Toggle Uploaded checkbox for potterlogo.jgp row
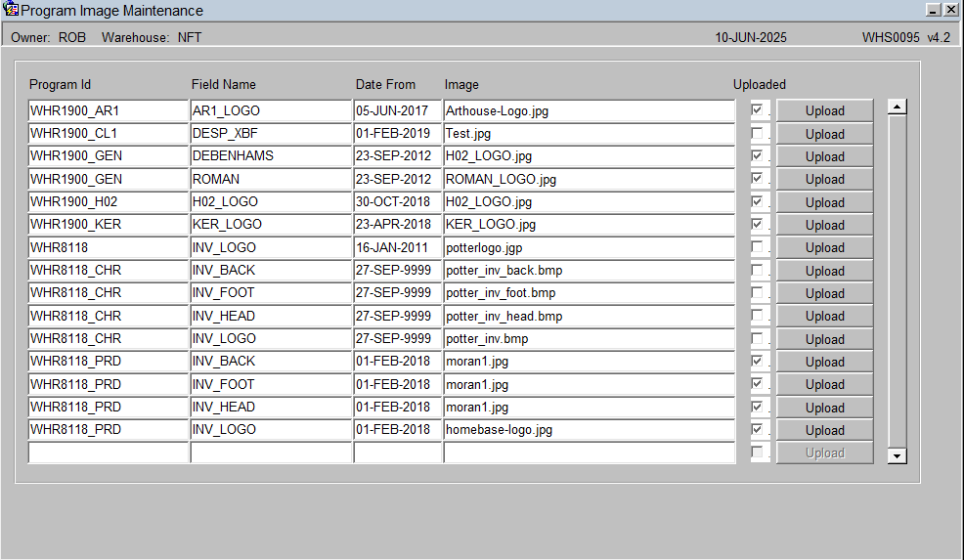 tap(757, 247)
